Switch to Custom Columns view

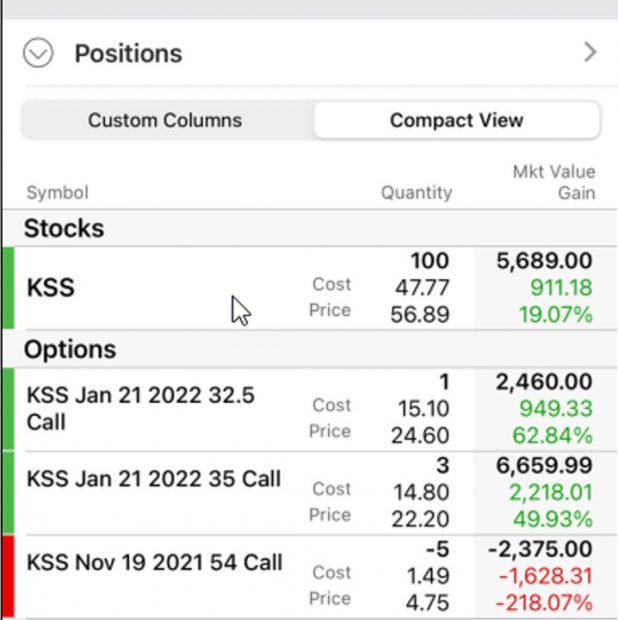coord(165,120)
